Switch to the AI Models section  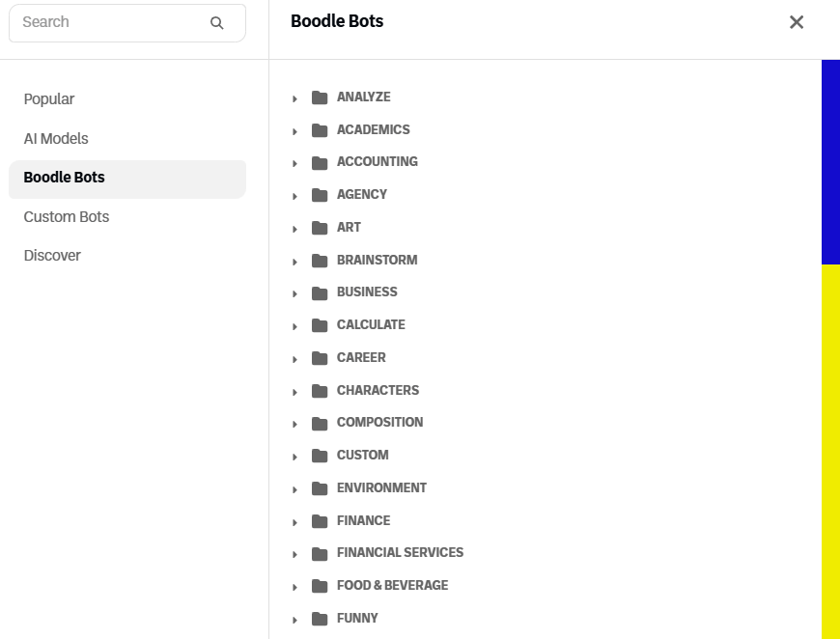(x=56, y=139)
